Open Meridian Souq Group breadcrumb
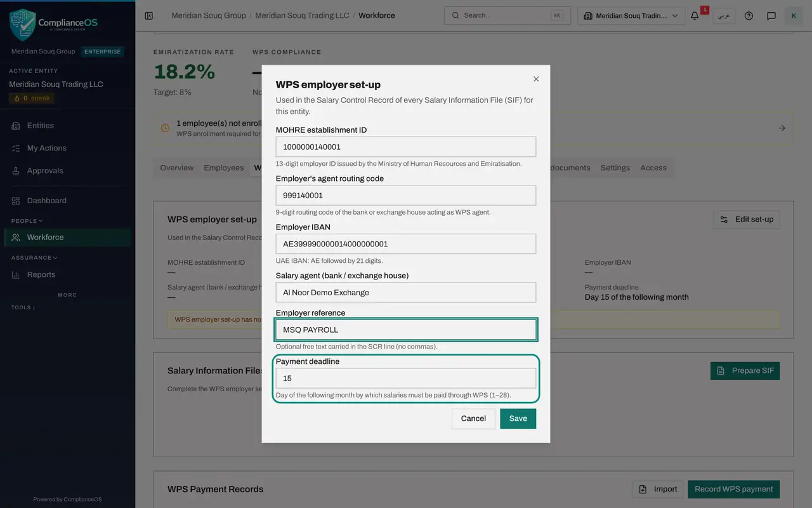 tap(209, 15)
